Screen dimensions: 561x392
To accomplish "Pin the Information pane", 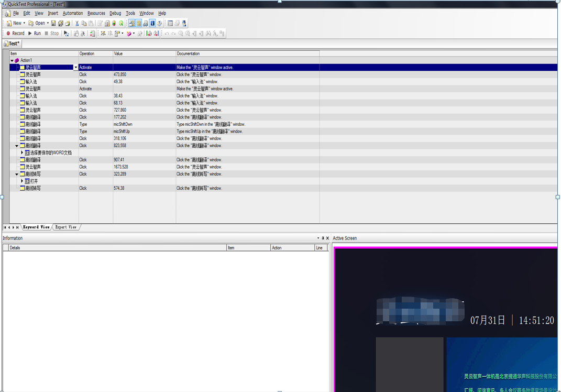I will pos(323,238).
